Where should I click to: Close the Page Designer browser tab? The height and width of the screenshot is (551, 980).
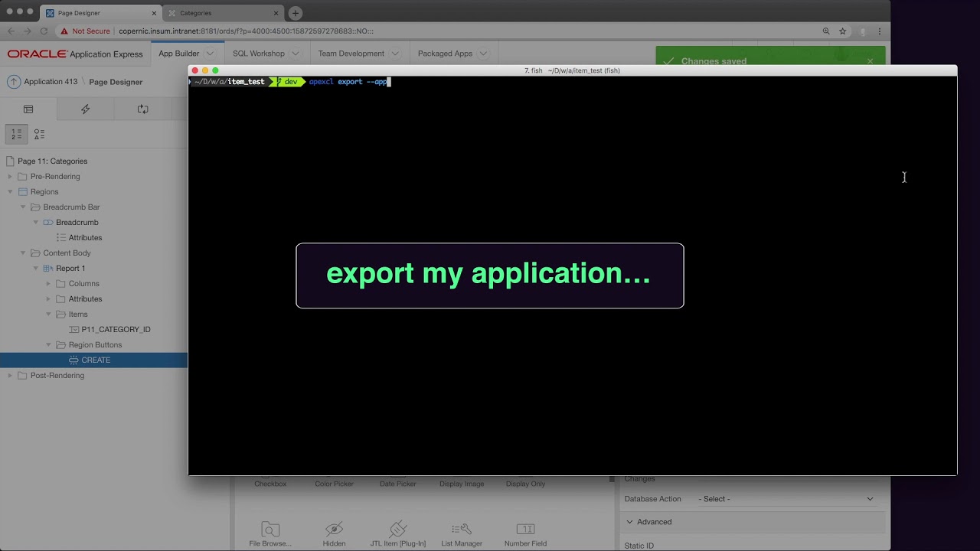pos(153,13)
